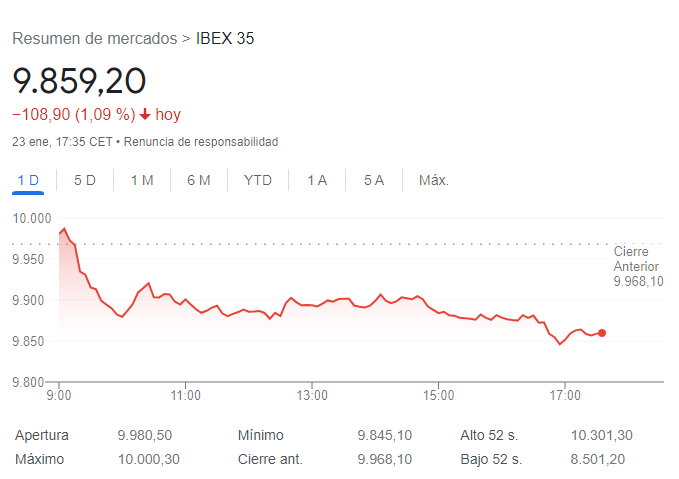Select the 1 D time range tab
Image resolution: width=679 pixels, height=479 pixels.
(28, 180)
